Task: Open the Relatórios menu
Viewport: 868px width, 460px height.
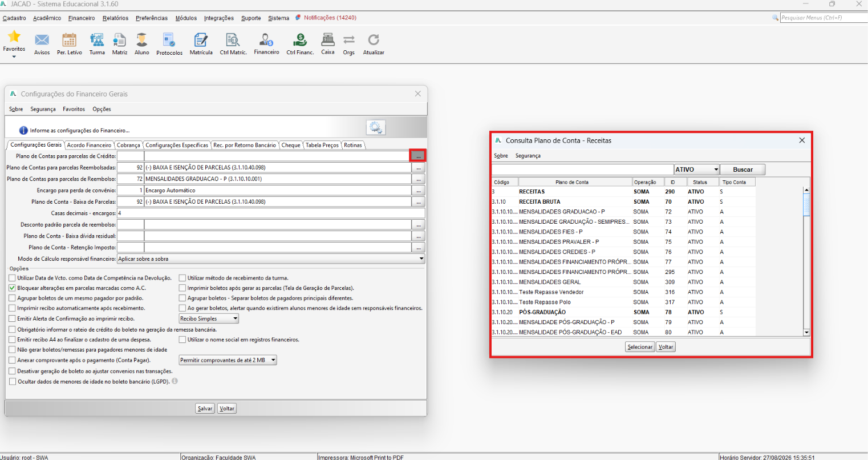Action: tap(115, 18)
